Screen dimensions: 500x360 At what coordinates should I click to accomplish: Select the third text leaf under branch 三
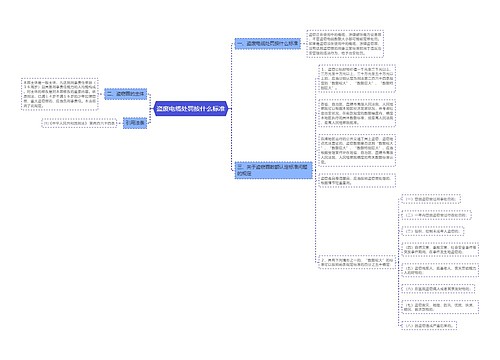357,150
